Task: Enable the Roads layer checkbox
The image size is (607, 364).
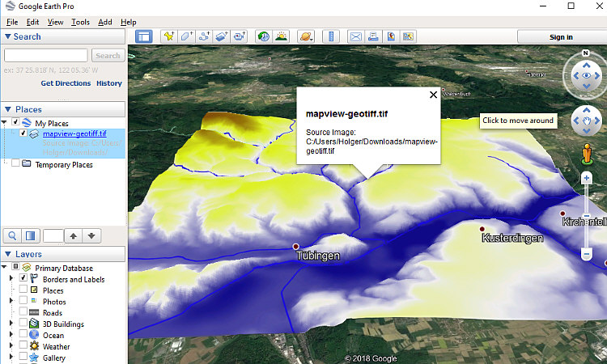Action: 23,311
